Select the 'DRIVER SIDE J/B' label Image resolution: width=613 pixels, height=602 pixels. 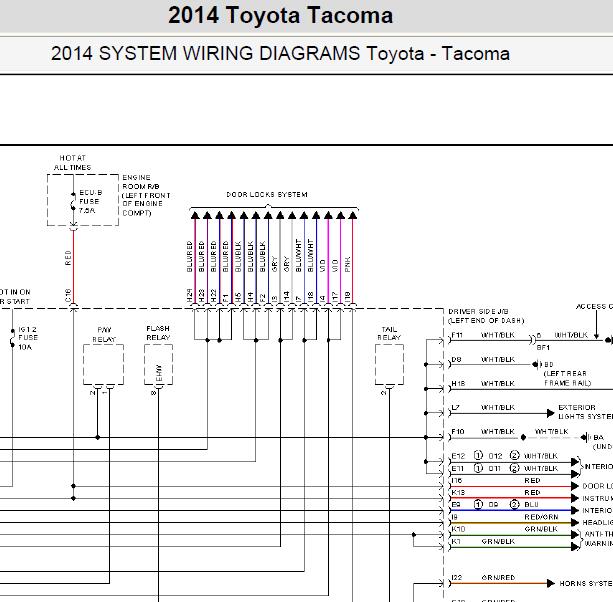point(478,311)
